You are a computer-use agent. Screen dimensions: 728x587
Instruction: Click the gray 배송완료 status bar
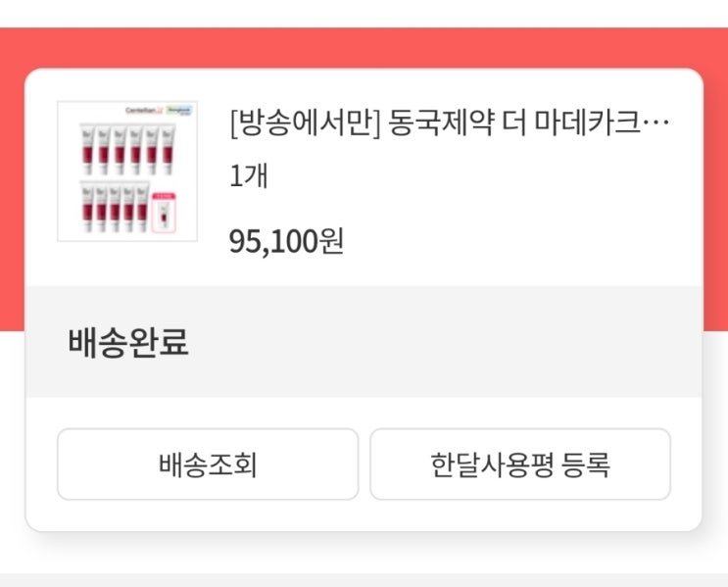pyautogui.click(x=441, y=343)
